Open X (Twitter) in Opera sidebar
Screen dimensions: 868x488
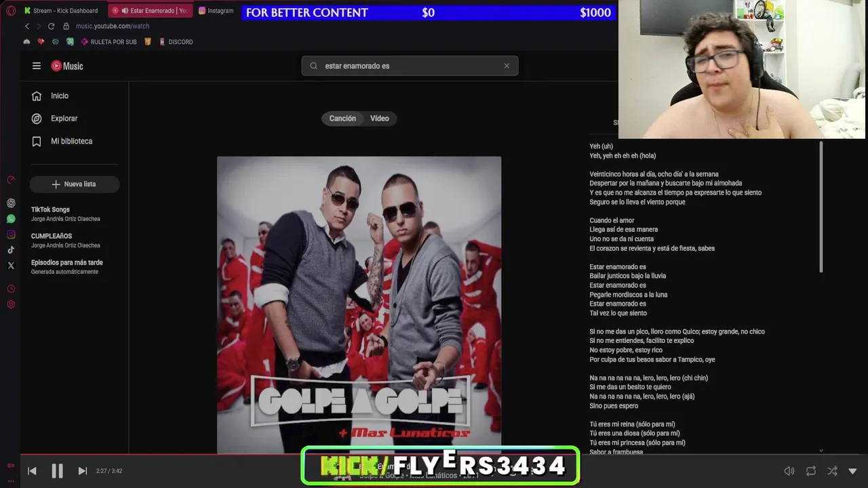11,266
